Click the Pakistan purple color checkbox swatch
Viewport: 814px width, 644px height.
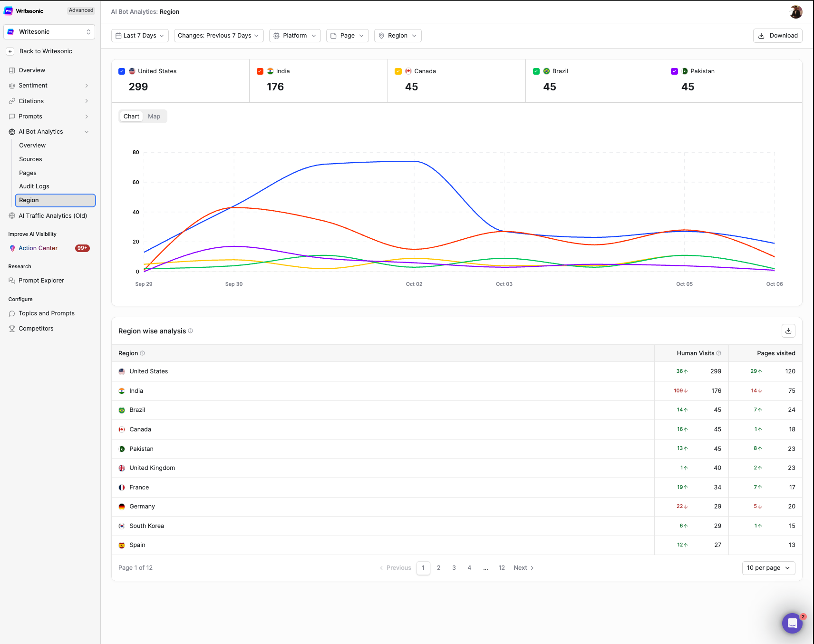pyautogui.click(x=674, y=71)
